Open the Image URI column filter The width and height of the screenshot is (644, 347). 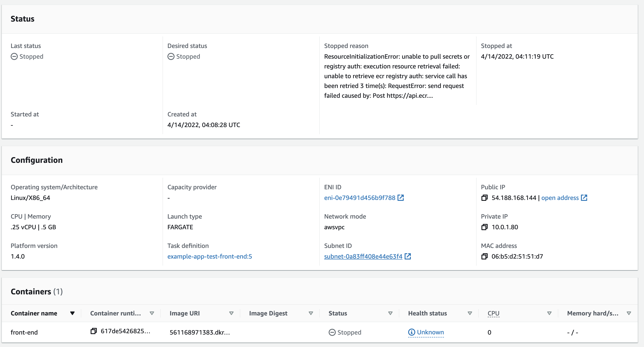pos(231,313)
